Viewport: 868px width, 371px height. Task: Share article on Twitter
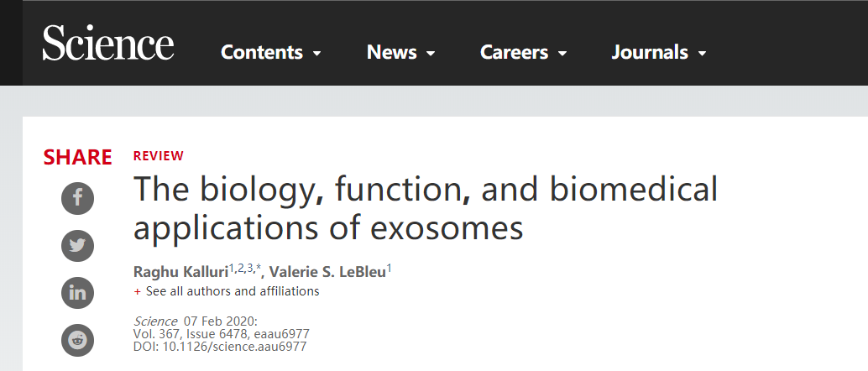78,245
